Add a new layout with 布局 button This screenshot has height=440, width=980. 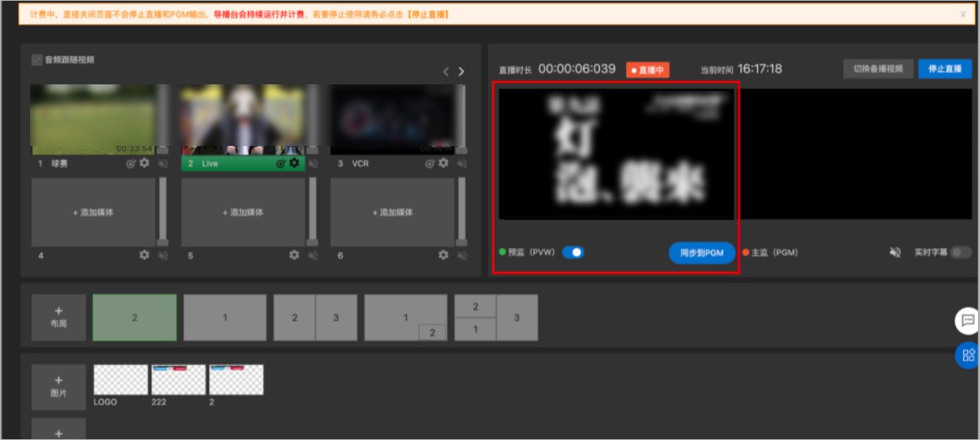(x=59, y=318)
